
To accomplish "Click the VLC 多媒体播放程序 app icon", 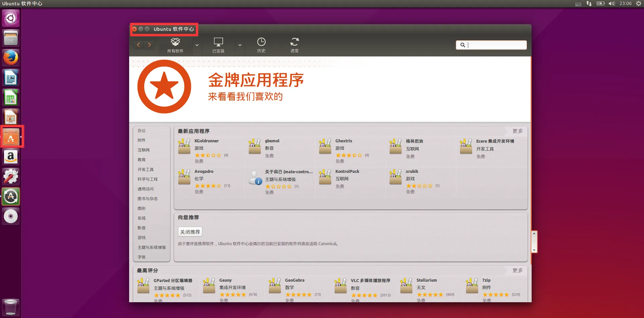I will point(340,285).
